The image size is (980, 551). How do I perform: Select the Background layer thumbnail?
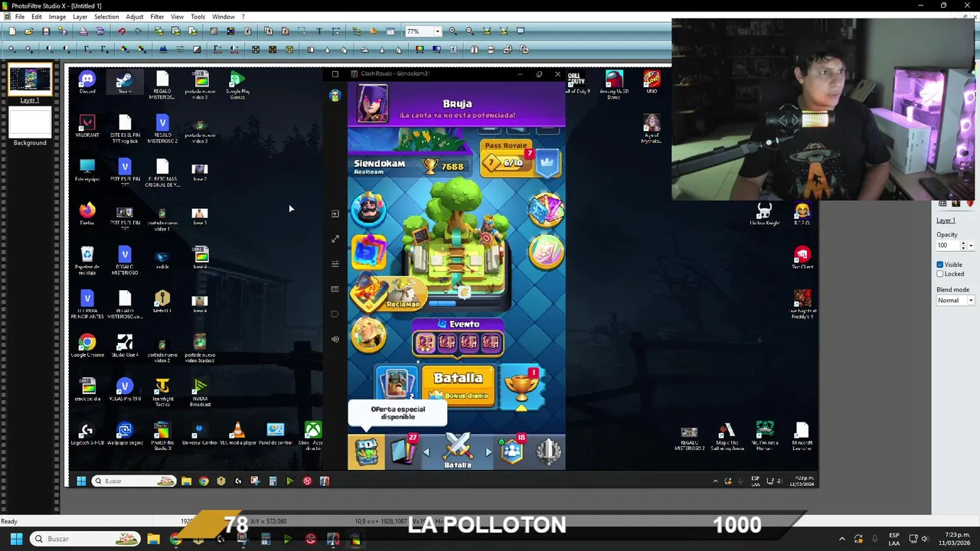point(30,122)
